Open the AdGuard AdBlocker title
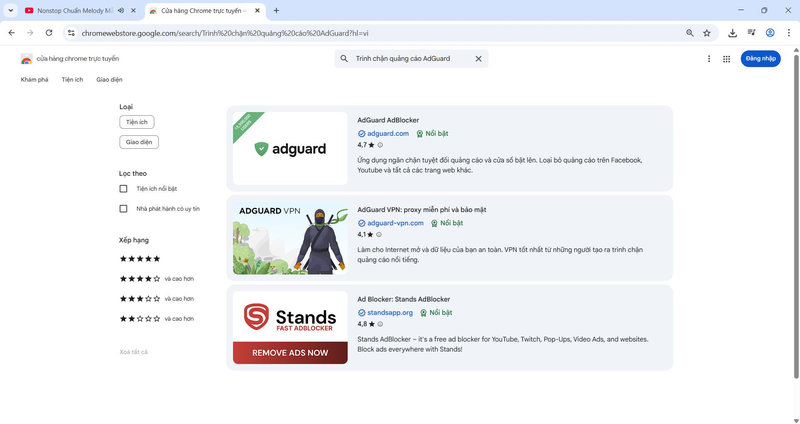 pyautogui.click(x=388, y=120)
